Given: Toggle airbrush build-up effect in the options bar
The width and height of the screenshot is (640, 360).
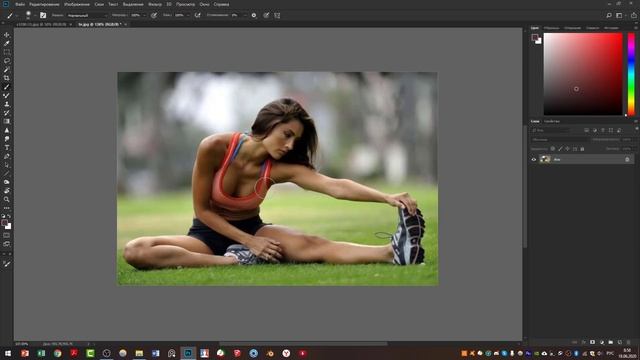Looking at the screenshot, I should (198, 15).
